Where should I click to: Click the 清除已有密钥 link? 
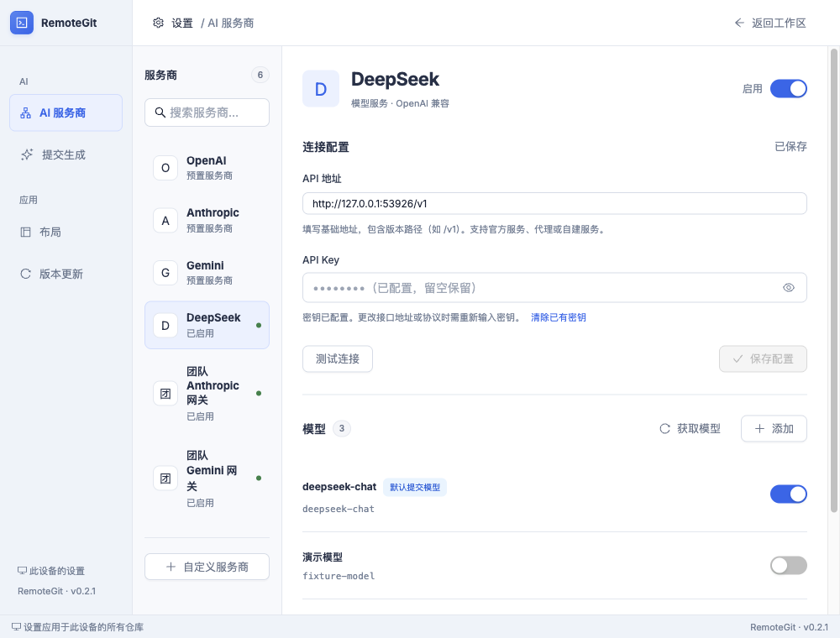559,317
